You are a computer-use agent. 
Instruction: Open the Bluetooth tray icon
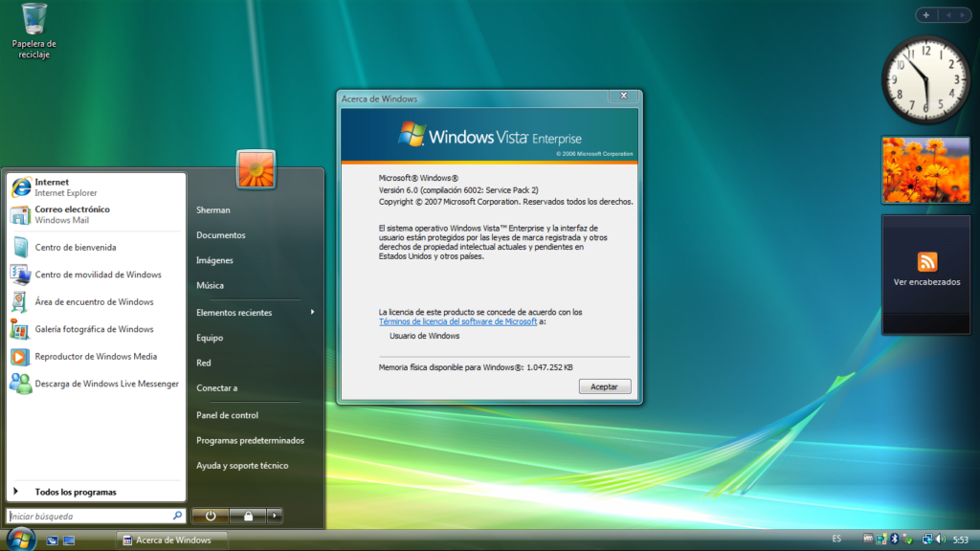pyautogui.click(x=894, y=539)
